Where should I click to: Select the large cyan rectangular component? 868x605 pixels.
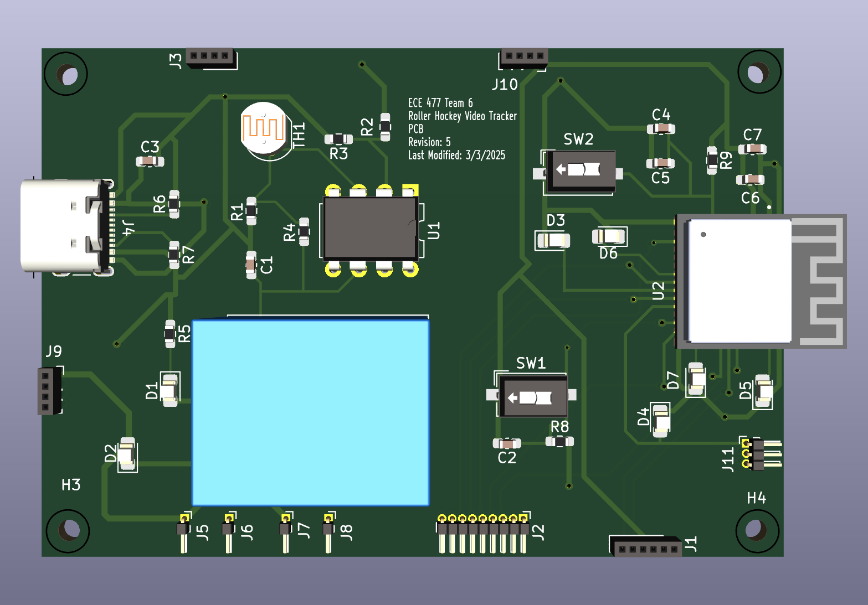click(x=311, y=412)
